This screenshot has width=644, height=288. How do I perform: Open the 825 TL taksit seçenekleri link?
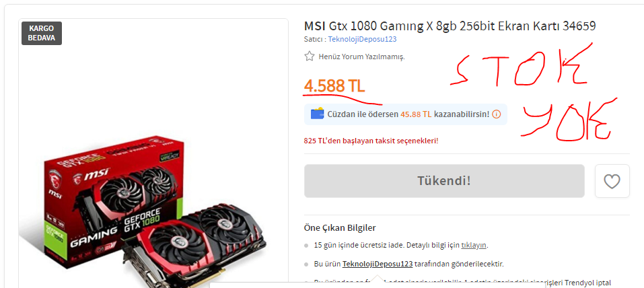371,141
